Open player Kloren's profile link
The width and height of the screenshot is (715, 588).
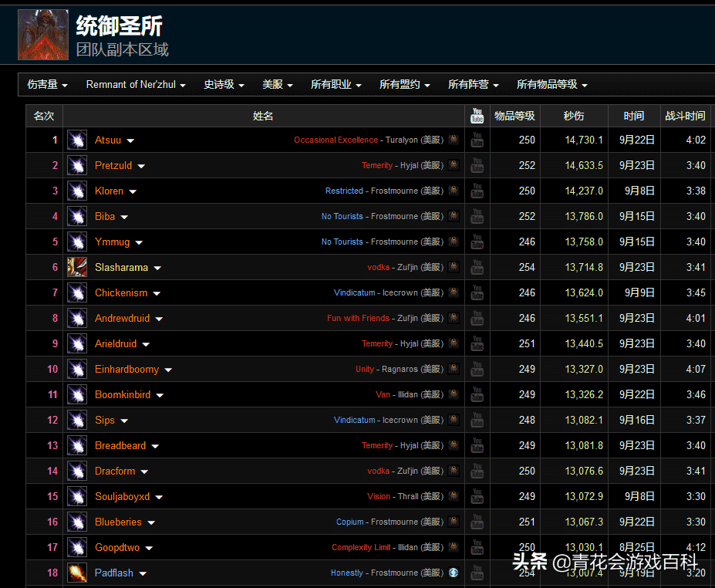click(109, 191)
